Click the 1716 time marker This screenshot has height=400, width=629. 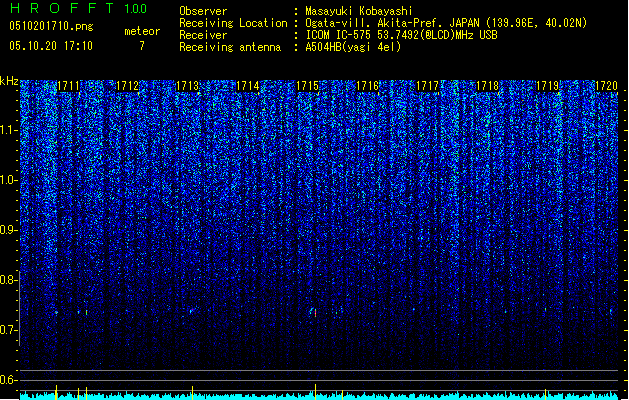367,86
